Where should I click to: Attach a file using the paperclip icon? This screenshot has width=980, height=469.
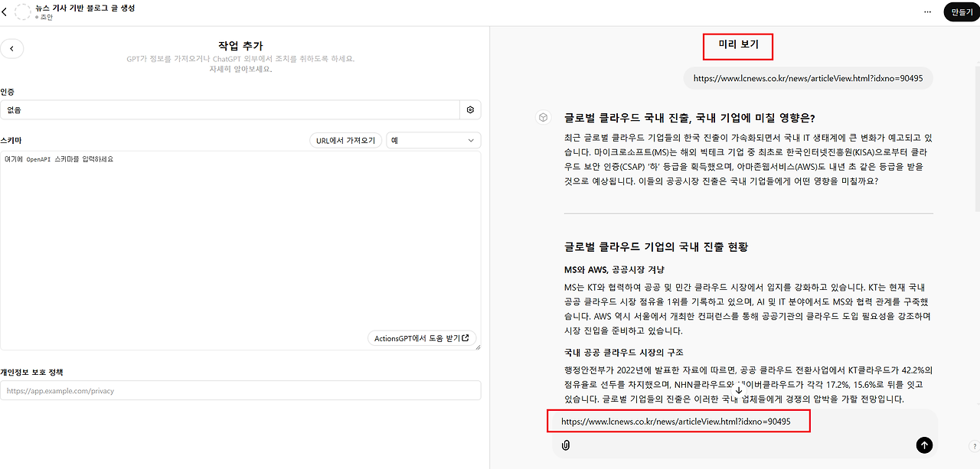point(567,445)
